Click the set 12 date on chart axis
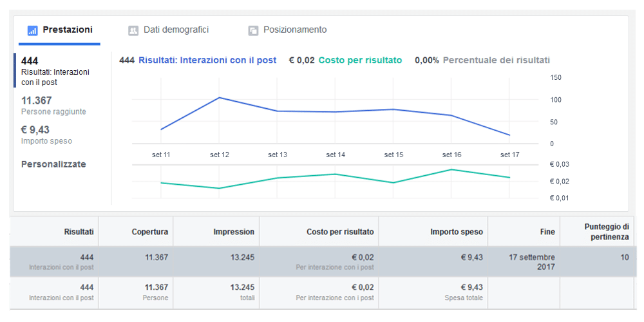The image size is (644, 322). pyautogui.click(x=220, y=155)
